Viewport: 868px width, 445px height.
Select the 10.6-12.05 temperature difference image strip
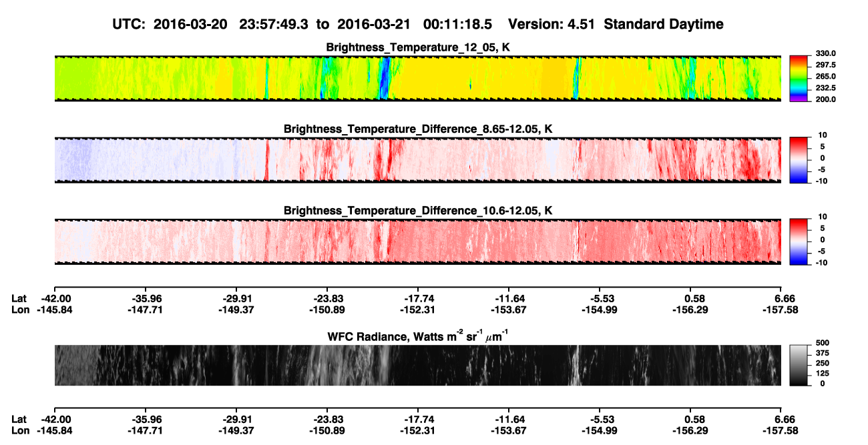[x=417, y=242]
